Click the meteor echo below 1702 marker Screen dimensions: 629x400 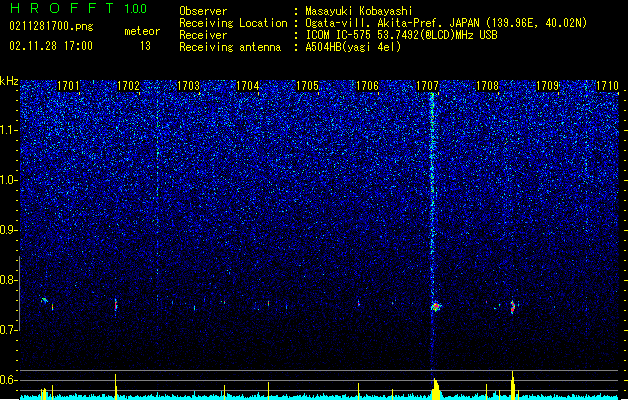point(116,305)
